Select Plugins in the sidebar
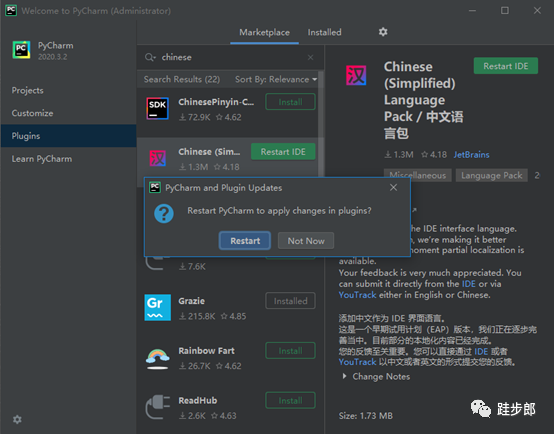554x434 pixels. click(68, 136)
